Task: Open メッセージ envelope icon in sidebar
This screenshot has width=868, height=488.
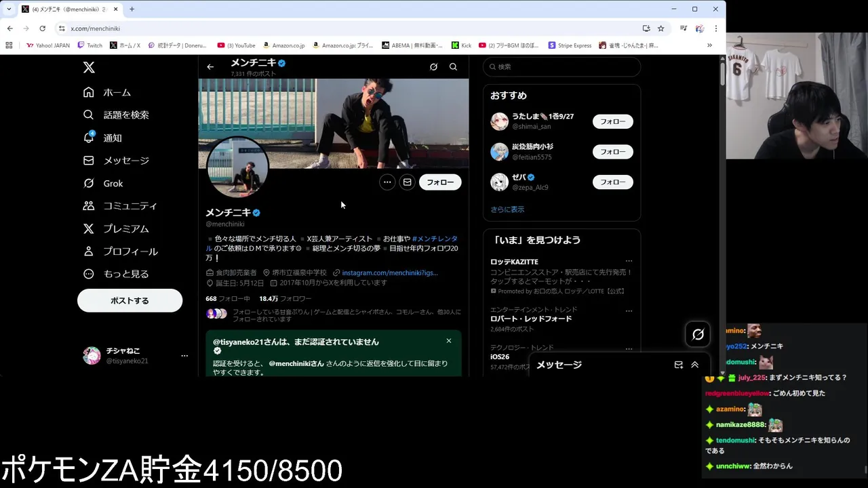Action: [x=89, y=161]
